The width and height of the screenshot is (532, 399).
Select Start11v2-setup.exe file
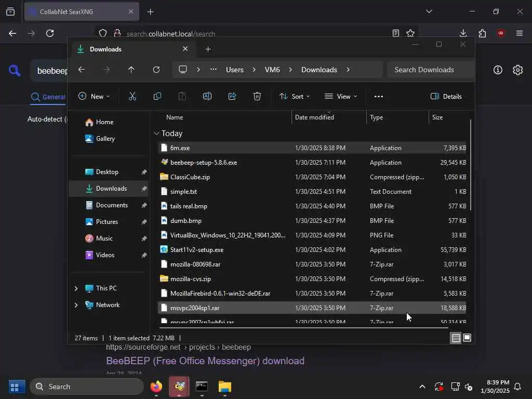coord(312,250)
